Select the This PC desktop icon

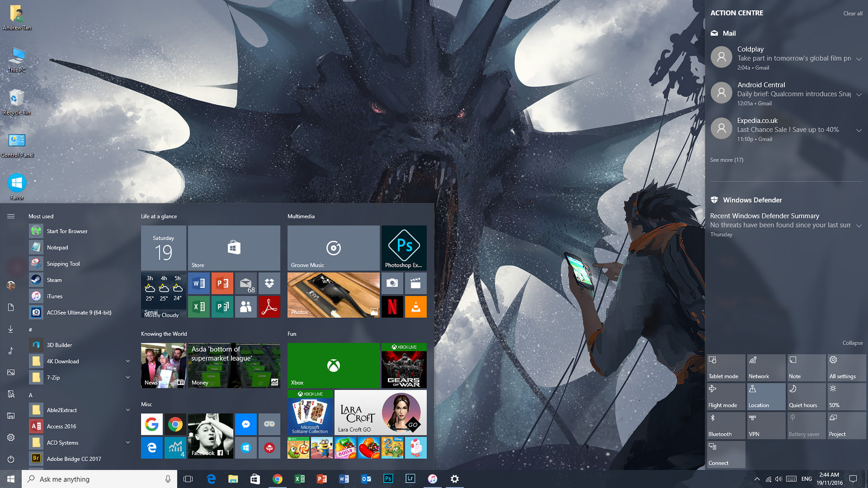click(x=17, y=60)
